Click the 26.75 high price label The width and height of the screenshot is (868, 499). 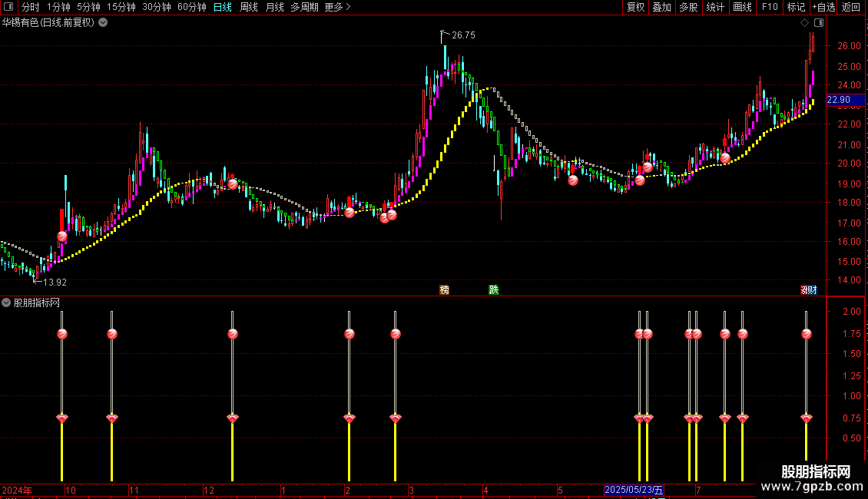pyautogui.click(x=463, y=35)
